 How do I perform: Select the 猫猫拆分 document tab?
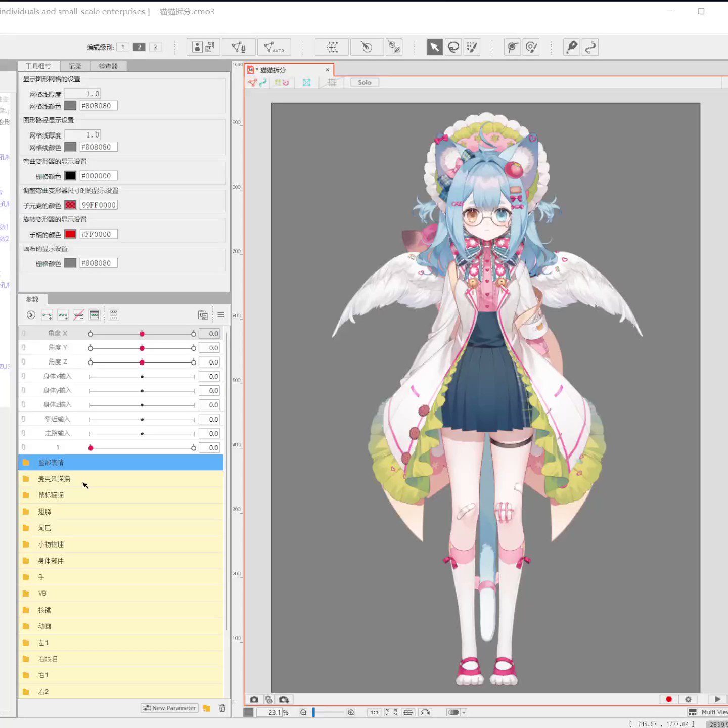pyautogui.click(x=289, y=70)
